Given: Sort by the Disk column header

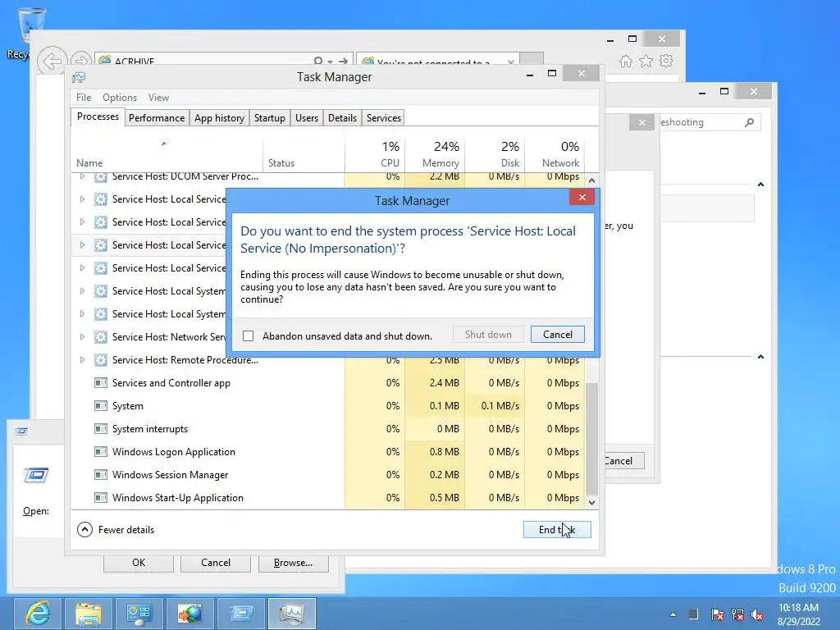Looking at the screenshot, I should 495,154.
